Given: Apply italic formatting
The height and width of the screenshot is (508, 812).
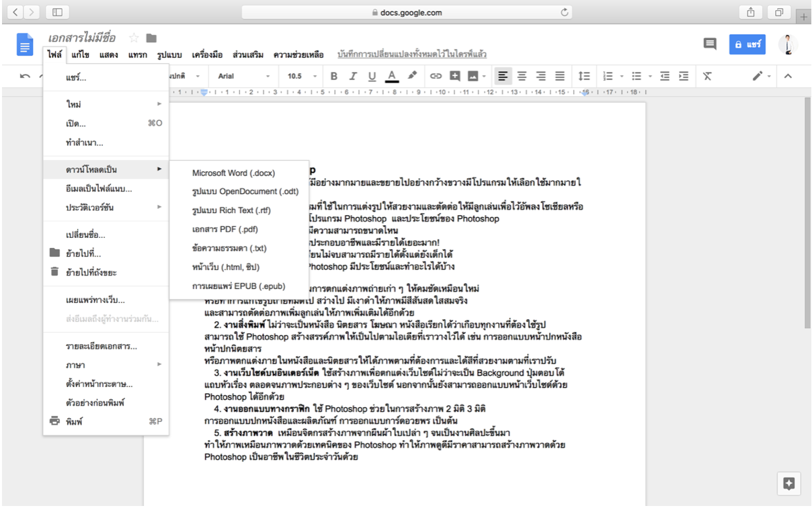Looking at the screenshot, I should click(x=353, y=77).
